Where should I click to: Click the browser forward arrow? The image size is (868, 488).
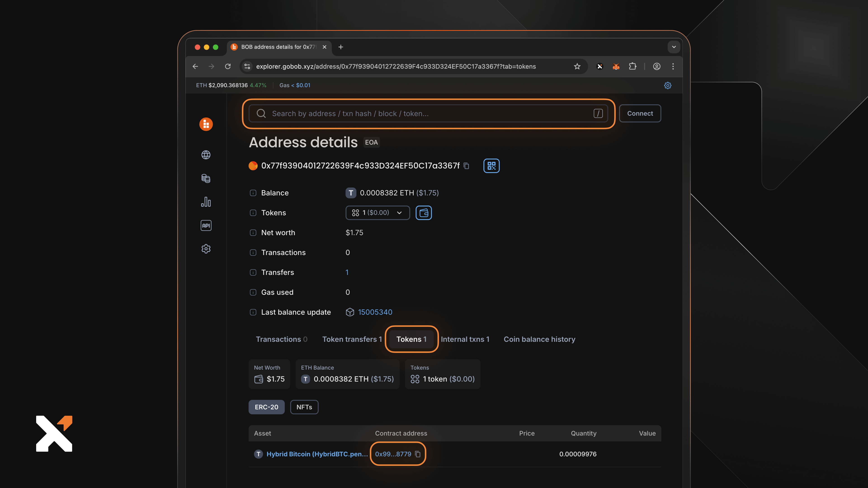(211, 66)
